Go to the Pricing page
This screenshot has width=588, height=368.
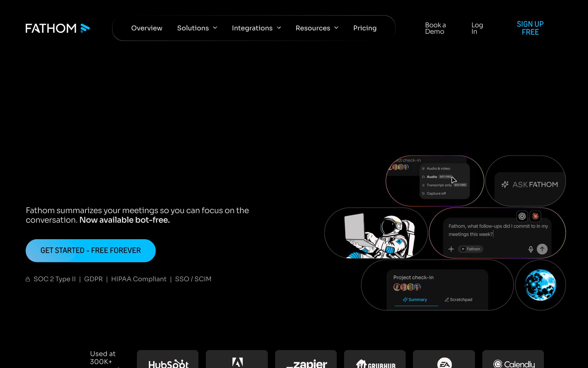(365, 28)
